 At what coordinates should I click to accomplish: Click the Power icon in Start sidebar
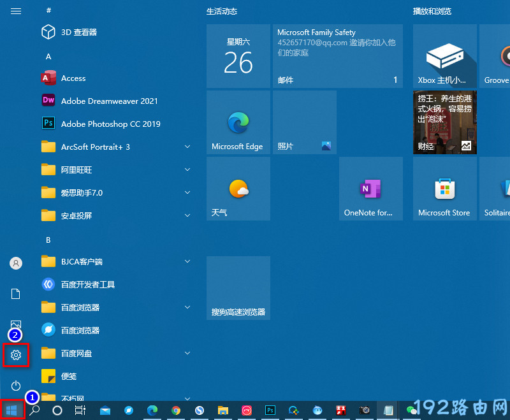[x=16, y=386]
